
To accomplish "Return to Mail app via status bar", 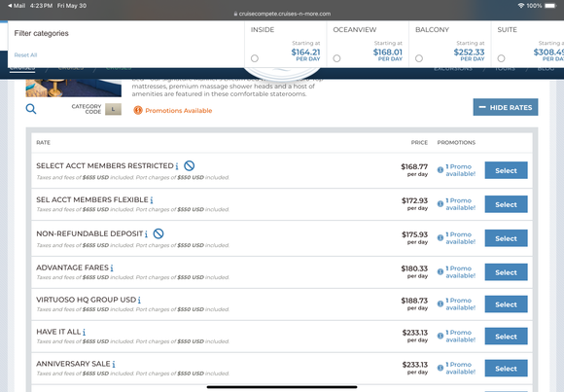I will click(x=17, y=6).
